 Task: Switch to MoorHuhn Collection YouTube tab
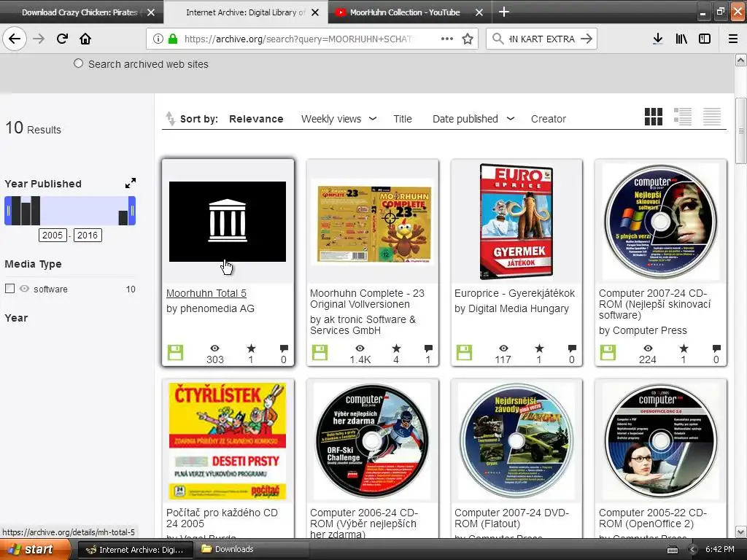pos(404,12)
